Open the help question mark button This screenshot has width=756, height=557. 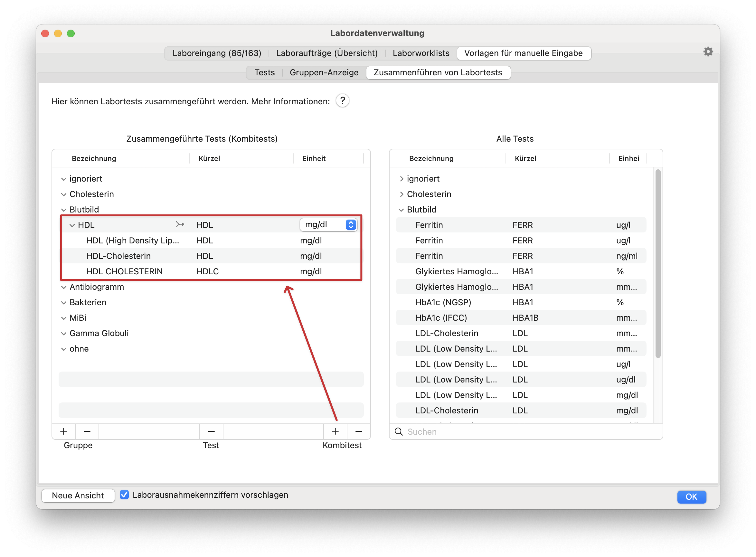(342, 100)
